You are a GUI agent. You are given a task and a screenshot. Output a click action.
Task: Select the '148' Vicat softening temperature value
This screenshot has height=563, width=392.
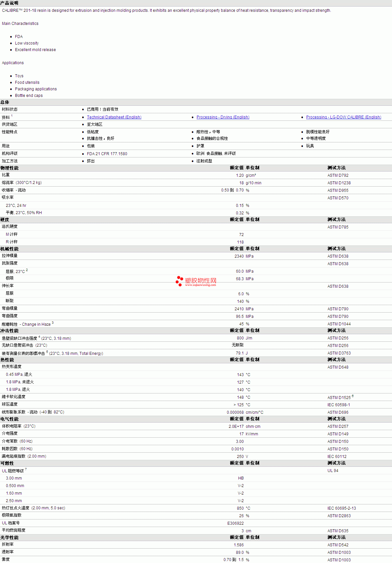[x=241, y=397]
